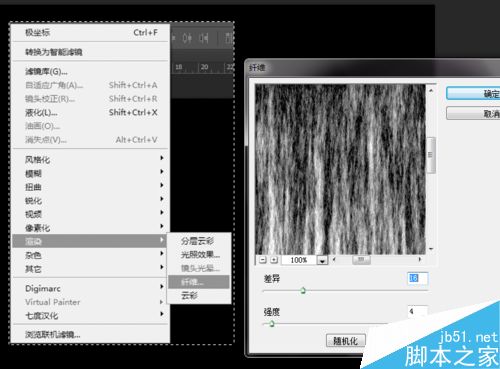Click the preview vertical scrollbar up arrow
Screen dimensions: 500x369
431,91
